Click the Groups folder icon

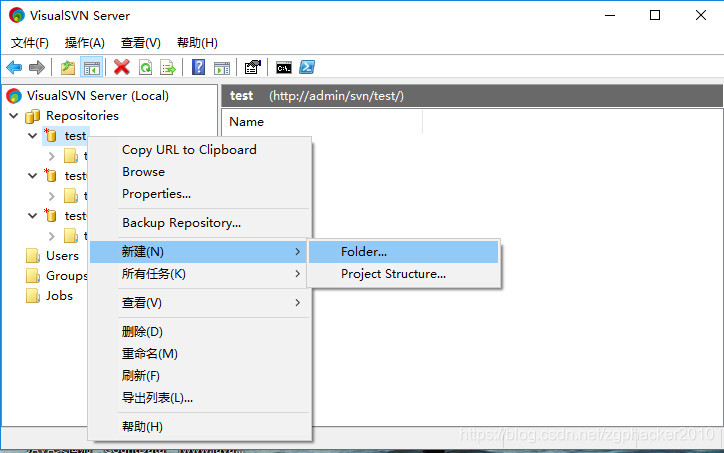coord(33,276)
